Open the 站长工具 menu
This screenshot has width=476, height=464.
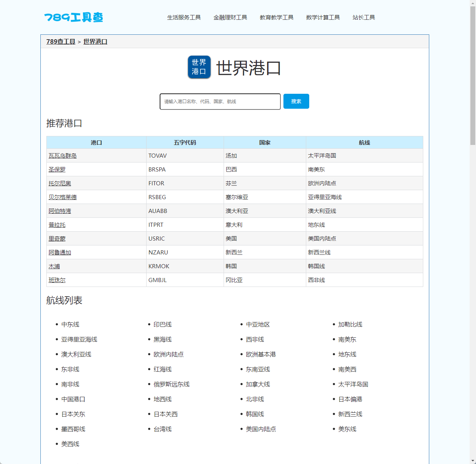tap(363, 17)
